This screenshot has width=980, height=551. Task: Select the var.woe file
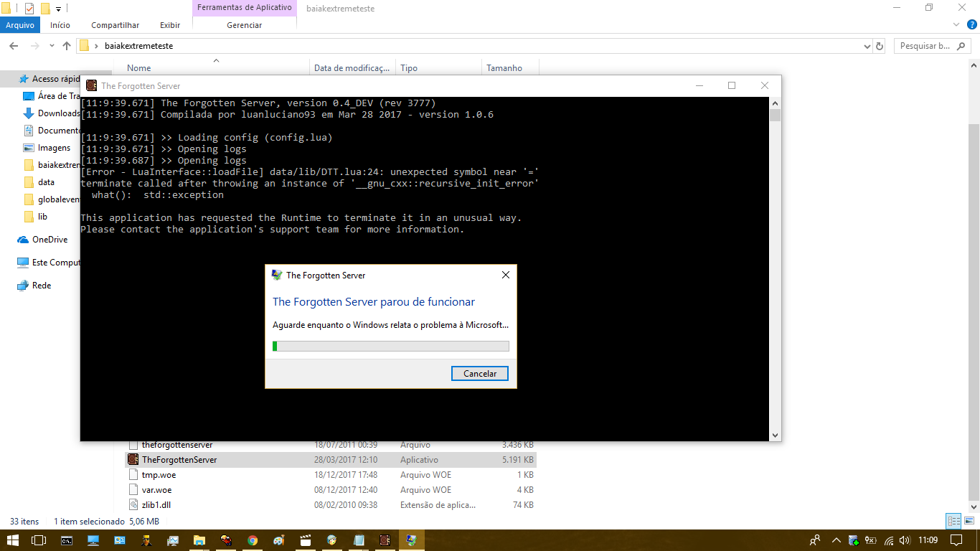pos(331,490)
